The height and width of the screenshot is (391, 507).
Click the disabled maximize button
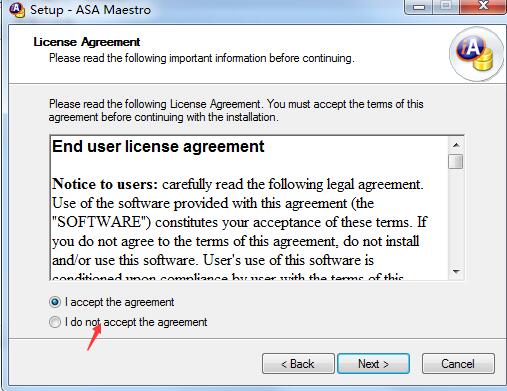click(446, 7)
